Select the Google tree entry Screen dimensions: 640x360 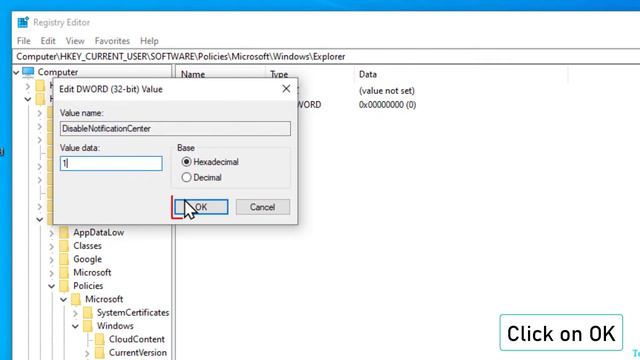pos(87,260)
